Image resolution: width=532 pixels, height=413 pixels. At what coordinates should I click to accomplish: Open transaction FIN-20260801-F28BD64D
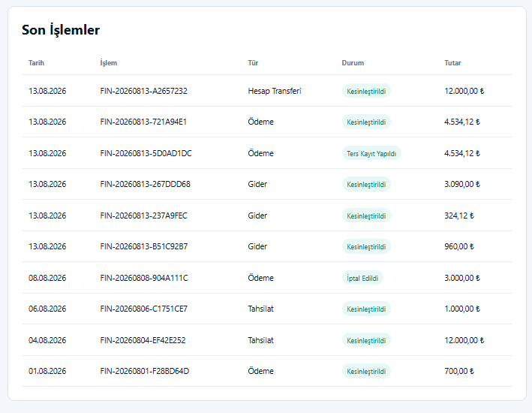pos(144,371)
